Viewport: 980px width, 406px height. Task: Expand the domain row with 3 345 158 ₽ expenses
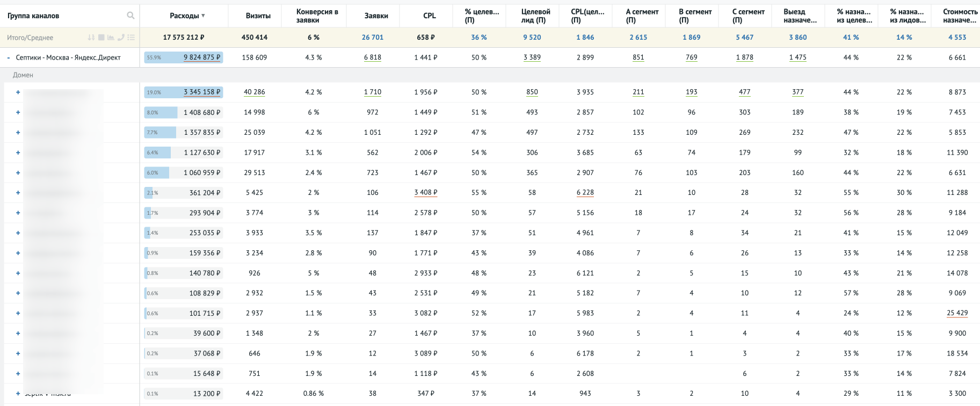18,92
